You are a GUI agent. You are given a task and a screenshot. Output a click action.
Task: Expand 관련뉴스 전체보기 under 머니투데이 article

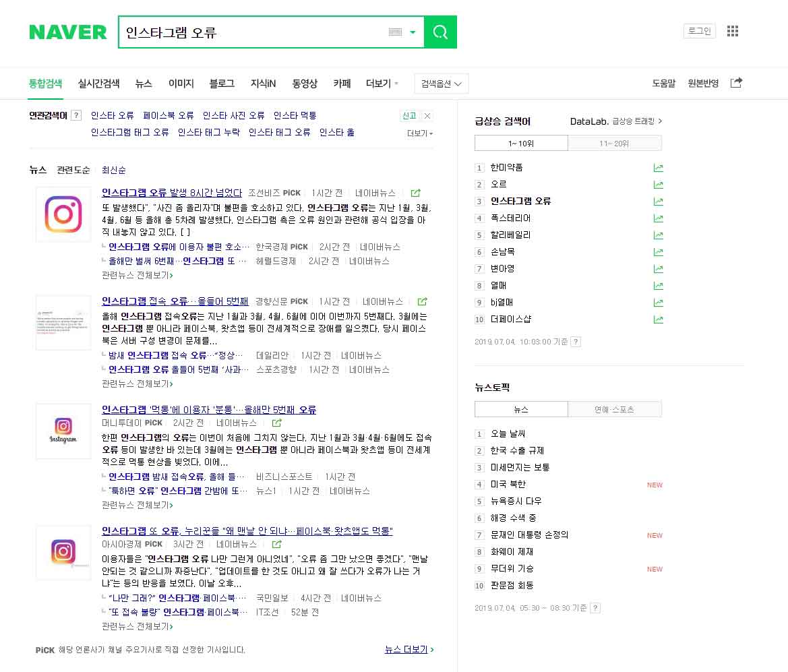point(138,505)
